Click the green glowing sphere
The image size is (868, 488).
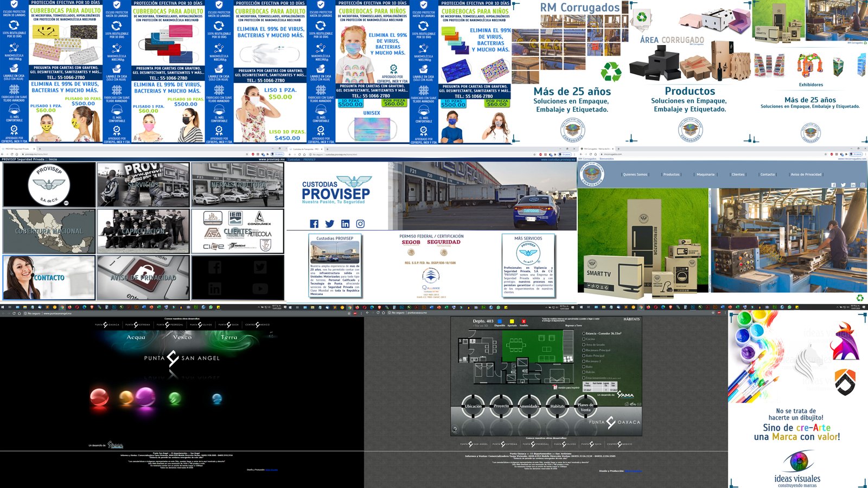[x=175, y=399]
